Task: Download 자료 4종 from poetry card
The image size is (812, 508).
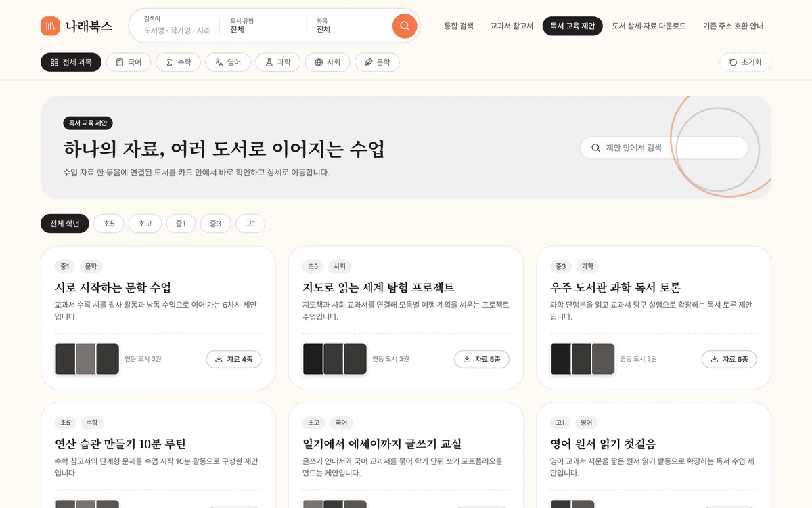Action: click(x=233, y=359)
